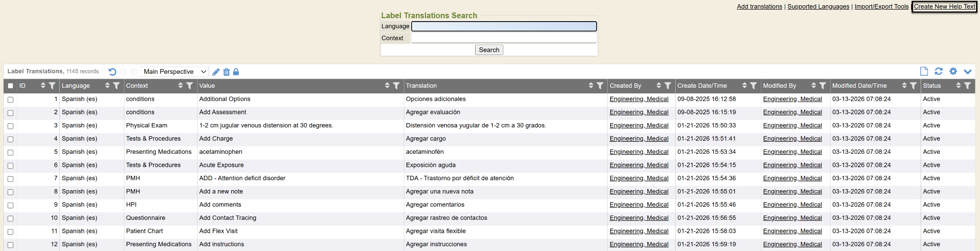
Task: Open the Add translations menu link
Action: (x=759, y=7)
